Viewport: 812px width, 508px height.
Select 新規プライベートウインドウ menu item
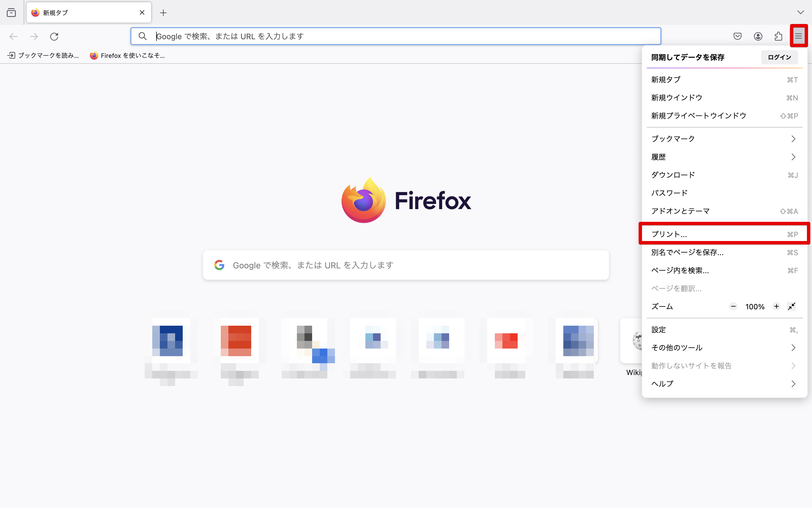tap(724, 116)
